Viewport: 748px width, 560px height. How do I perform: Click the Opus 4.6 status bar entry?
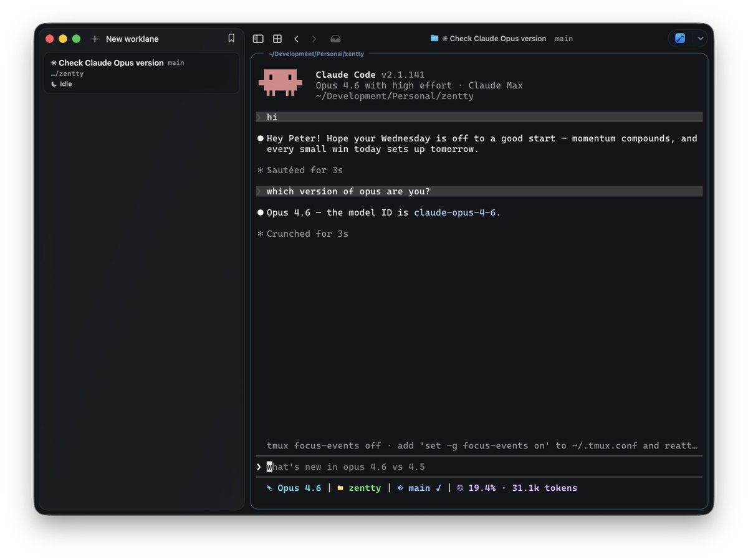[x=294, y=488]
